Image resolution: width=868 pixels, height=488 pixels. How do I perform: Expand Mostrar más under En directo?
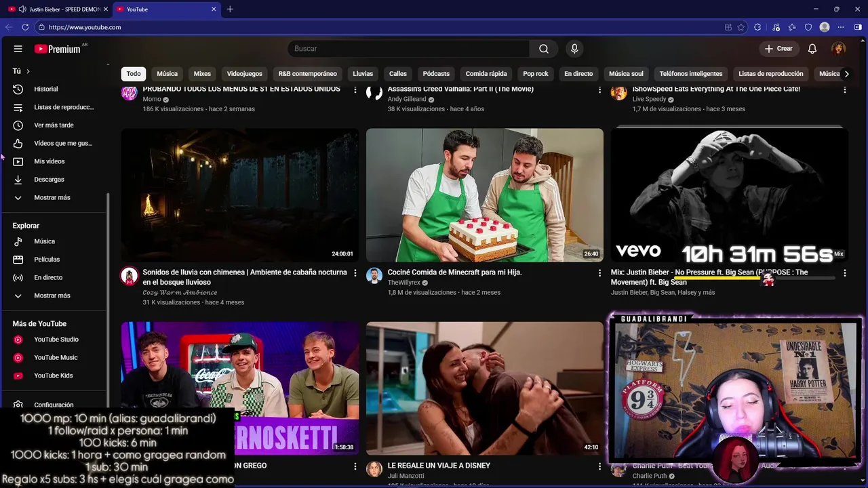pos(54,296)
